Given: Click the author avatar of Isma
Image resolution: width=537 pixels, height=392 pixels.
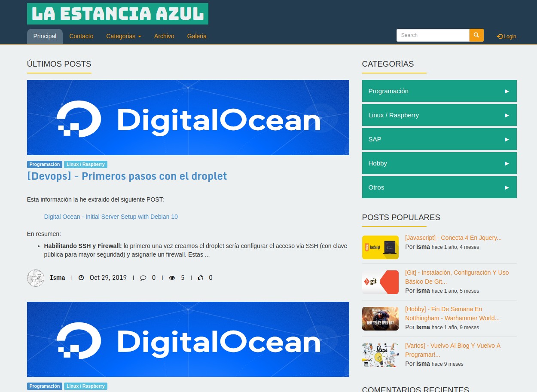Looking at the screenshot, I should click(36, 278).
